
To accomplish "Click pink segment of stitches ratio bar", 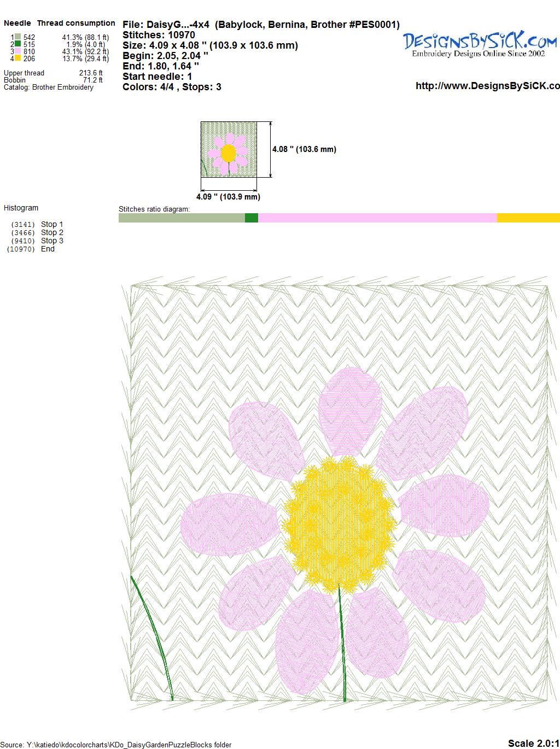I will click(377, 218).
